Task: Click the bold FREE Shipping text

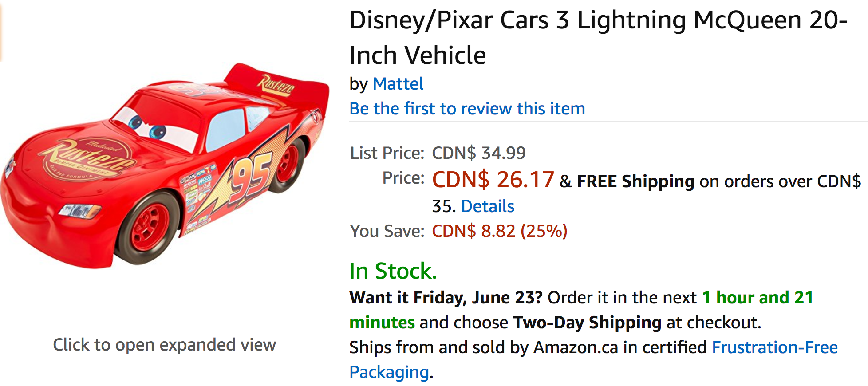Action: click(x=635, y=181)
